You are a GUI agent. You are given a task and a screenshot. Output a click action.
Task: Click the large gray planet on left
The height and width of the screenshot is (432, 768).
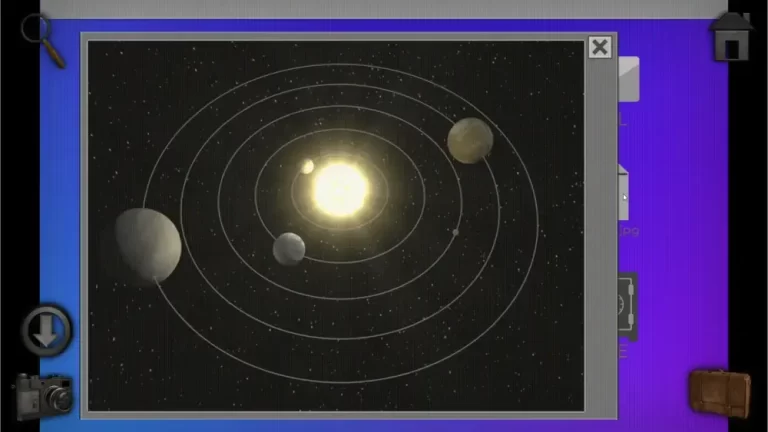(x=148, y=244)
